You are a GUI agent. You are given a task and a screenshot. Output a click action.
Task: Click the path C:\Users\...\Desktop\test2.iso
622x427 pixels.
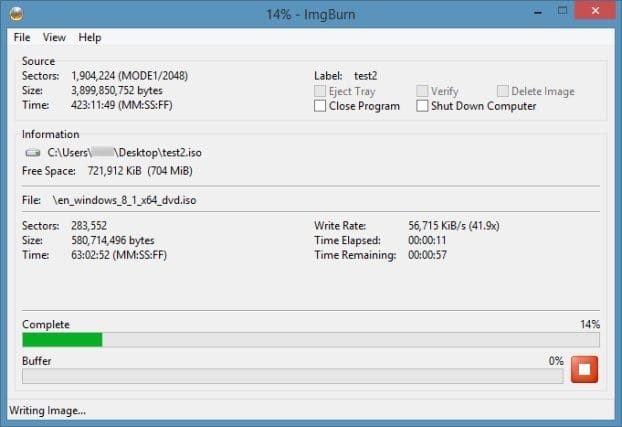125,153
